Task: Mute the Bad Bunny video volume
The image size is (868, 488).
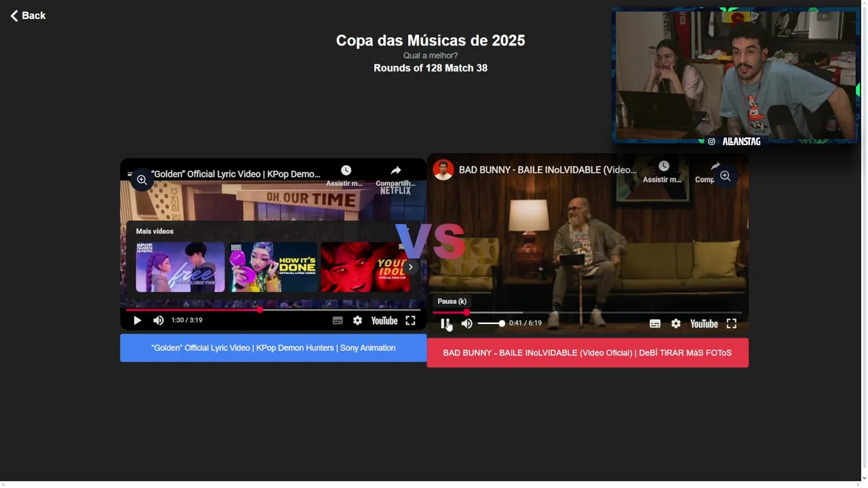Action: [x=467, y=324]
